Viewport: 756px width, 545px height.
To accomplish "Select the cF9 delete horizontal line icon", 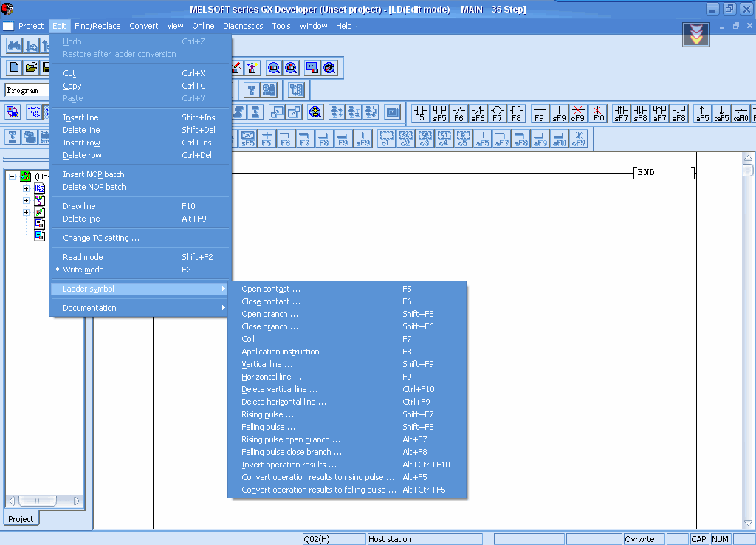I will click(578, 113).
